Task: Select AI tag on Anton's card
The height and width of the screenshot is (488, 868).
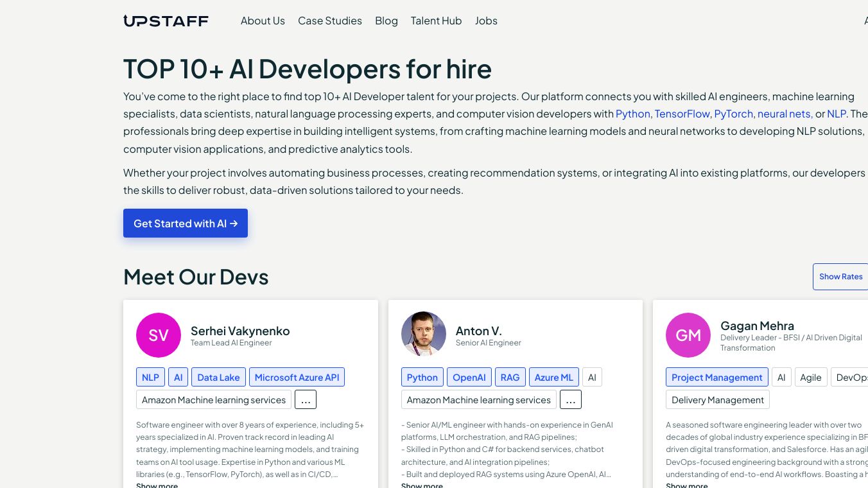Action: (592, 377)
